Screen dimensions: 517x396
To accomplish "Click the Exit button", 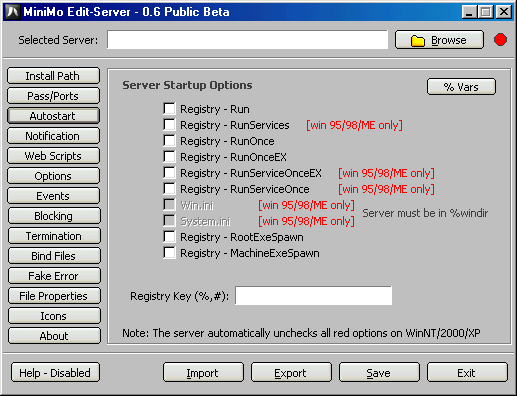I will coord(467,372).
